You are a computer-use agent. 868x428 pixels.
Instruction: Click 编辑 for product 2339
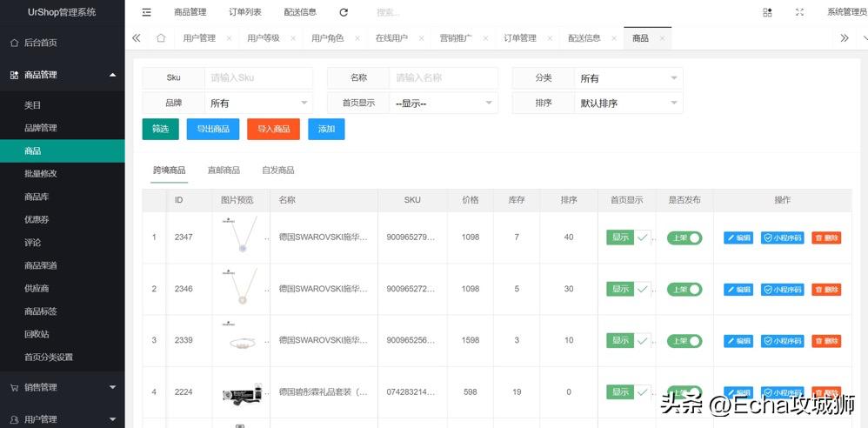click(x=738, y=340)
